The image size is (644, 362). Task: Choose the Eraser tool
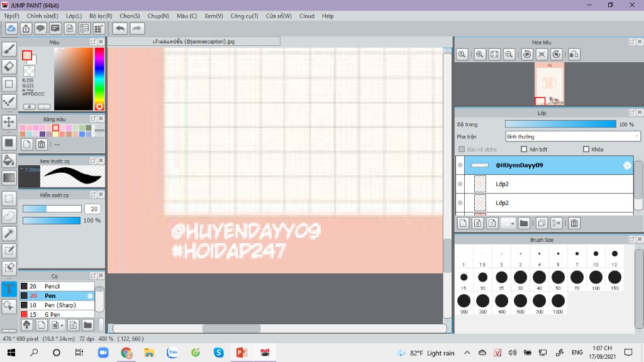click(x=9, y=66)
